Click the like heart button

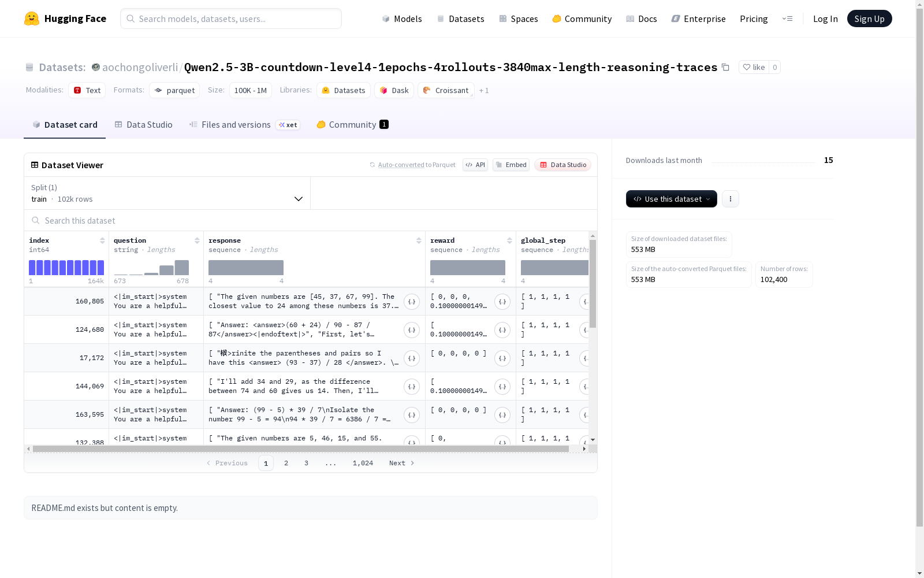tap(754, 67)
